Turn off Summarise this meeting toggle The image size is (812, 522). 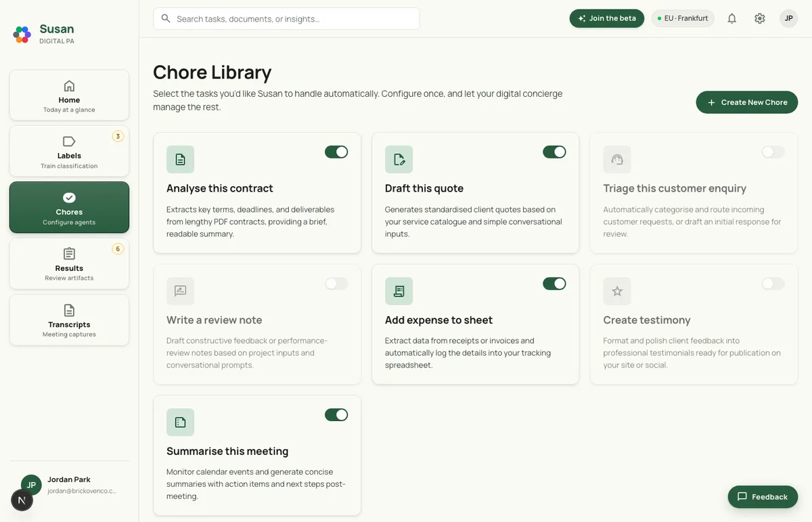pos(336,415)
